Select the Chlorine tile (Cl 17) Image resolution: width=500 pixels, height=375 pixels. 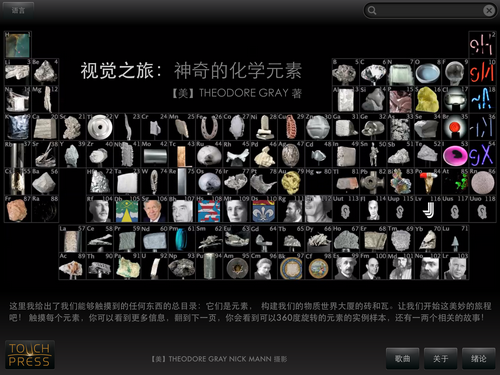point(455,99)
